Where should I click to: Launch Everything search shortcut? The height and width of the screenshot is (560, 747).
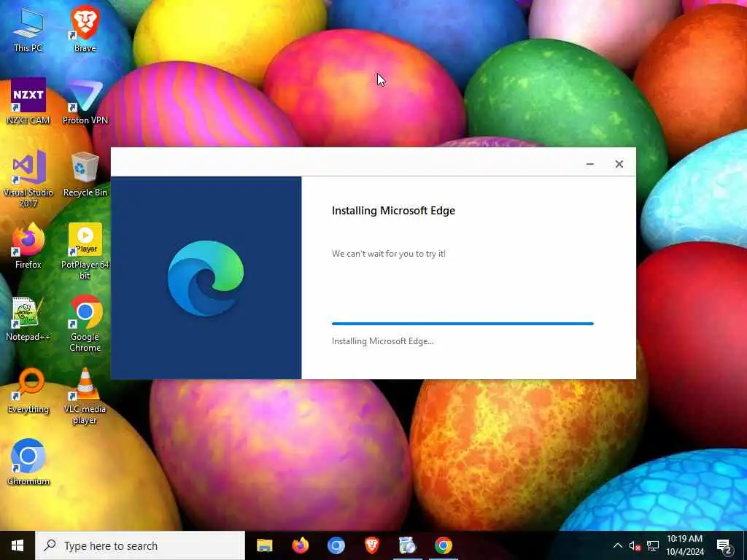coord(28,391)
